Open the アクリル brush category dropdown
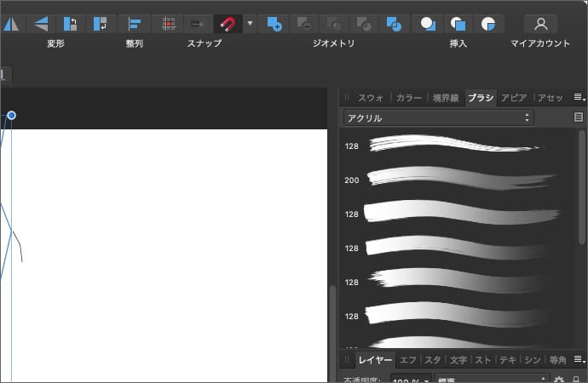 tap(439, 117)
